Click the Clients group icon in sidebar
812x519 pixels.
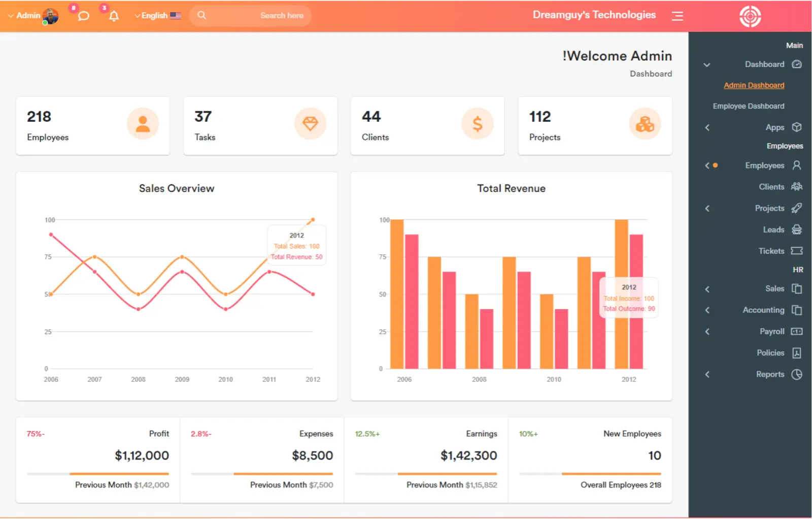[797, 186]
